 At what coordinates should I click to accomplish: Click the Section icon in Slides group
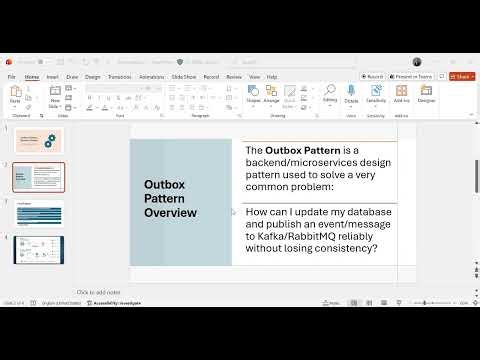(x=69, y=107)
